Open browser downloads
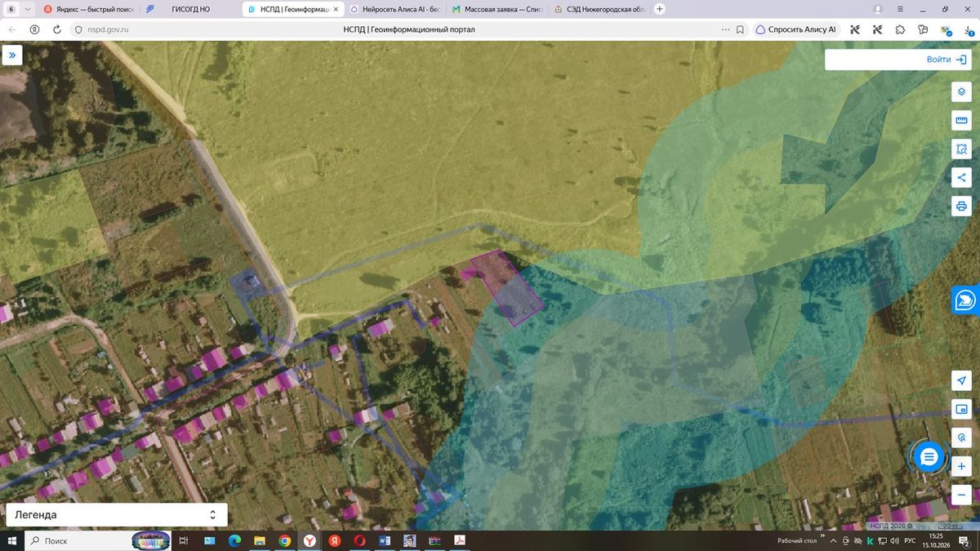The height and width of the screenshot is (551, 980). tap(969, 29)
